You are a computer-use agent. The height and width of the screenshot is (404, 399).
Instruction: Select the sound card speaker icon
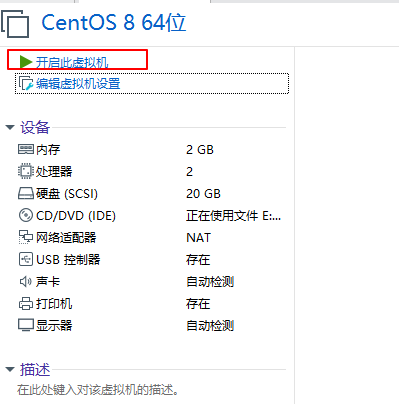pos(26,281)
